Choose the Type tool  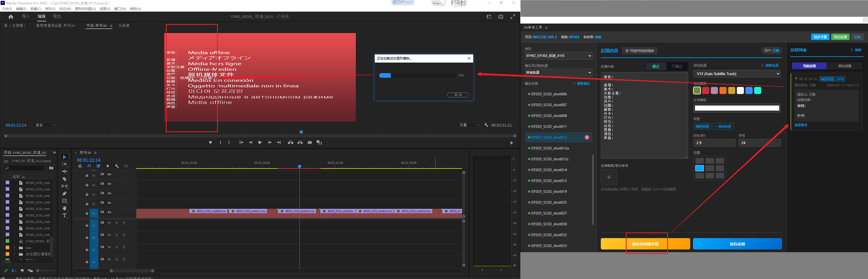(x=64, y=216)
